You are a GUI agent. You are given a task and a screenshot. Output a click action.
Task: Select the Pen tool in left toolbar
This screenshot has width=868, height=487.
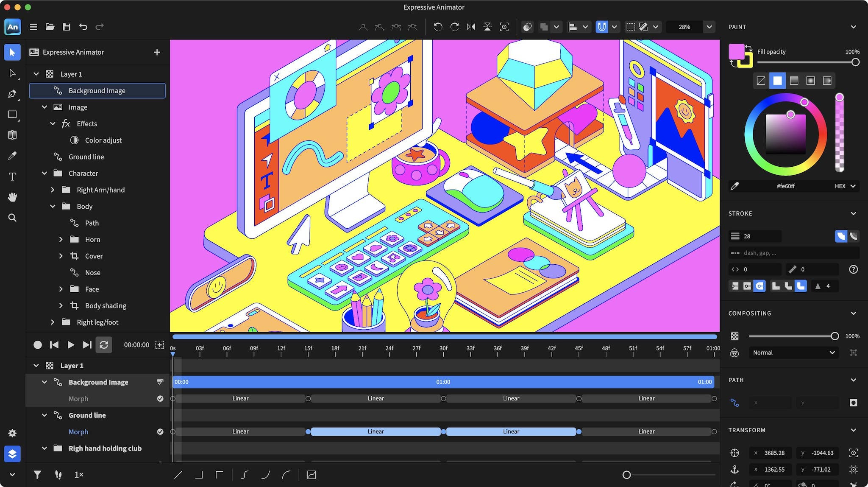pos(12,94)
